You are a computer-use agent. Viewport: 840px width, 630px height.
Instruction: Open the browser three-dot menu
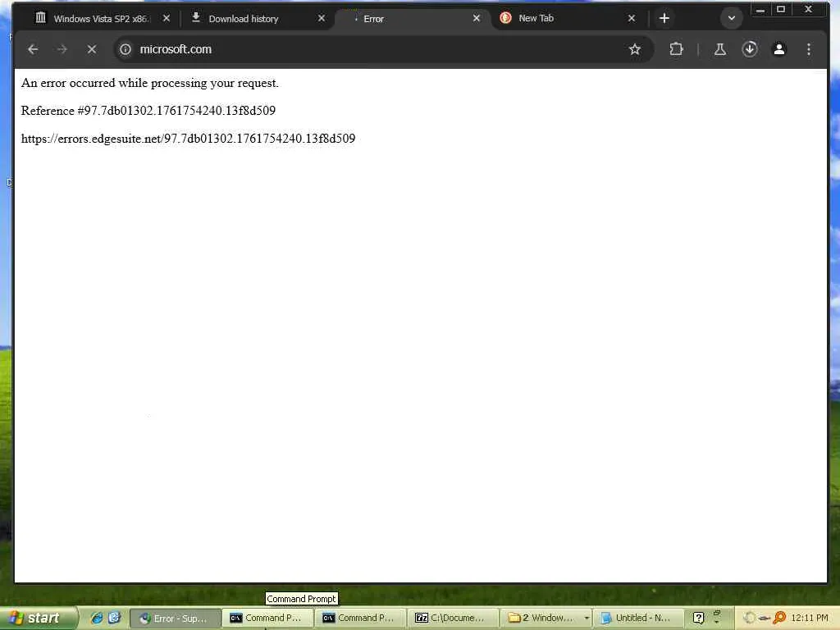(808, 49)
